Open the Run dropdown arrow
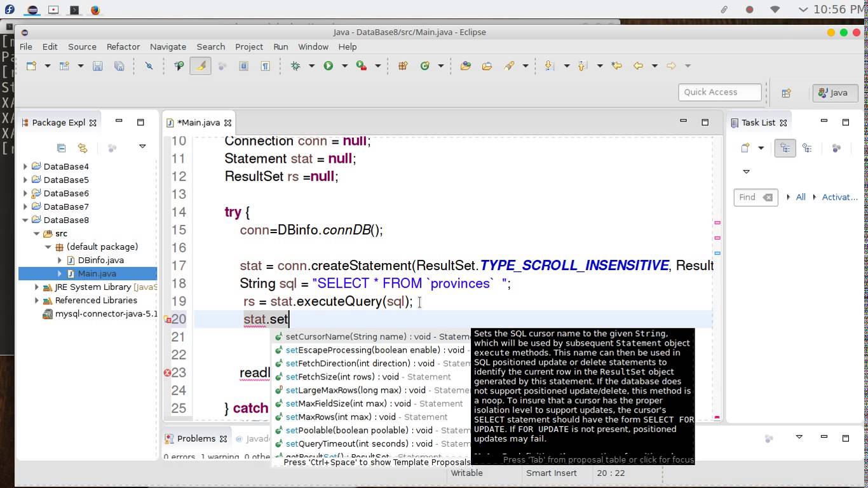This screenshot has height=488, width=868. (344, 65)
